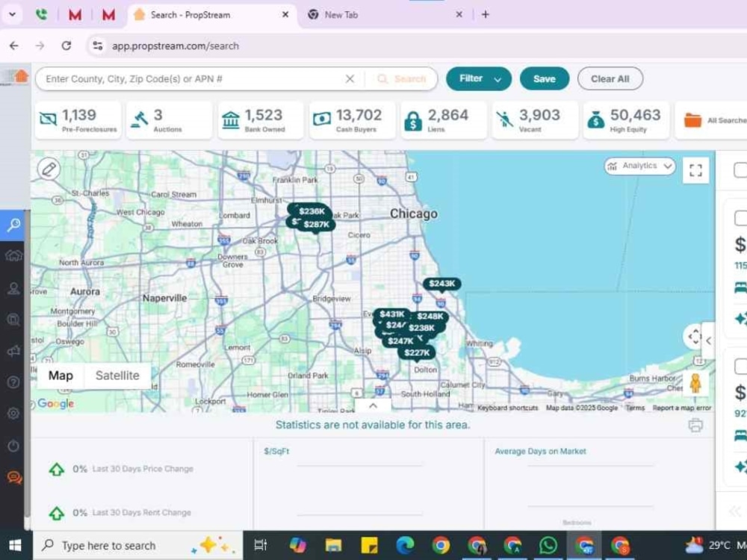Viewport: 747px width, 560px height.
Task: Open Task View on the taskbar
Action: click(x=261, y=545)
